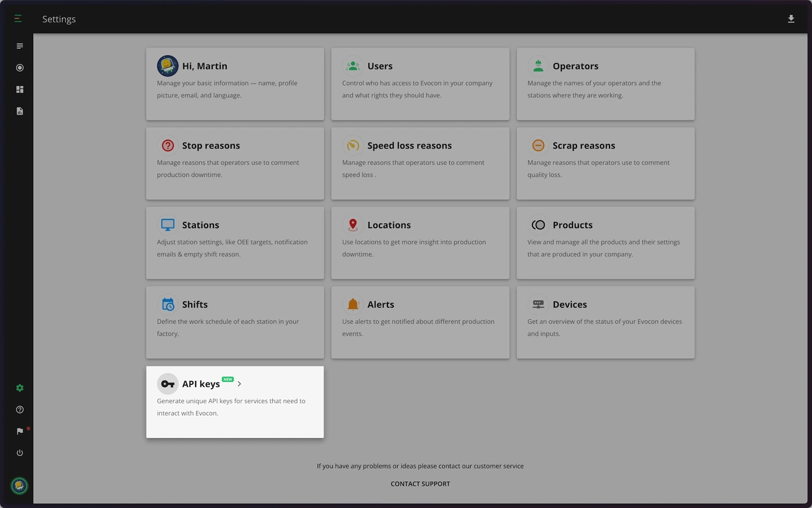Screen dimensions: 812x508
Task: Click the CONTACT SUPPORT button
Action: pyautogui.click(x=420, y=484)
